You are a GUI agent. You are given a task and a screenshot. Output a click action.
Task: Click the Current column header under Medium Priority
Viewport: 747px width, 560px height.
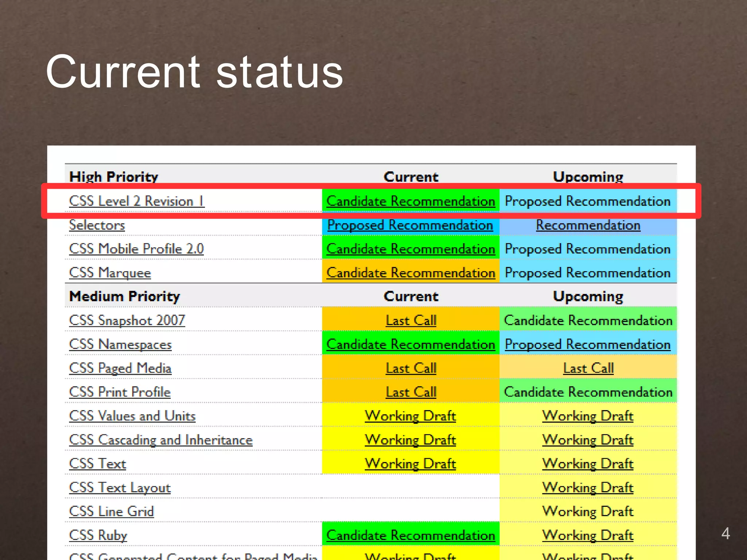pyautogui.click(x=411, y=296)
